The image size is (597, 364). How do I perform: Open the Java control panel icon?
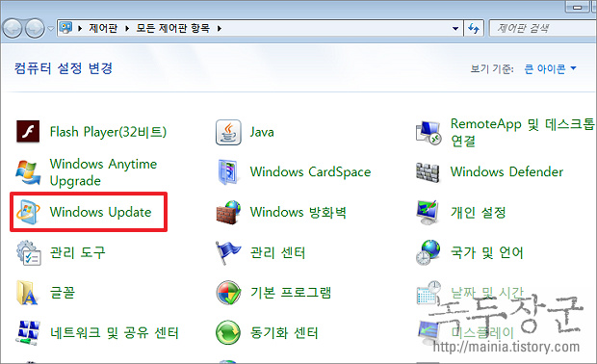228,132
